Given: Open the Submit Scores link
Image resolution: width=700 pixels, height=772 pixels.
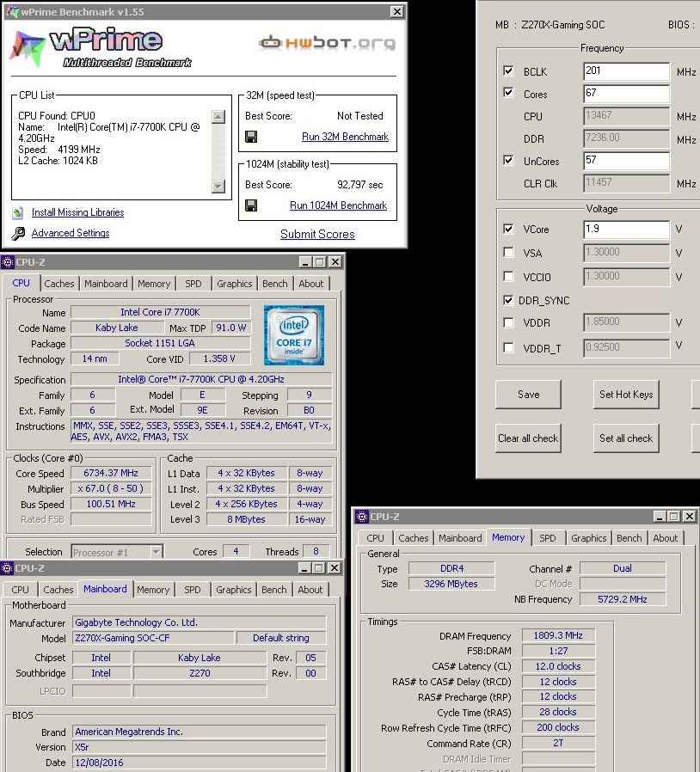Looking at the screenshot, I should [317, 235].
